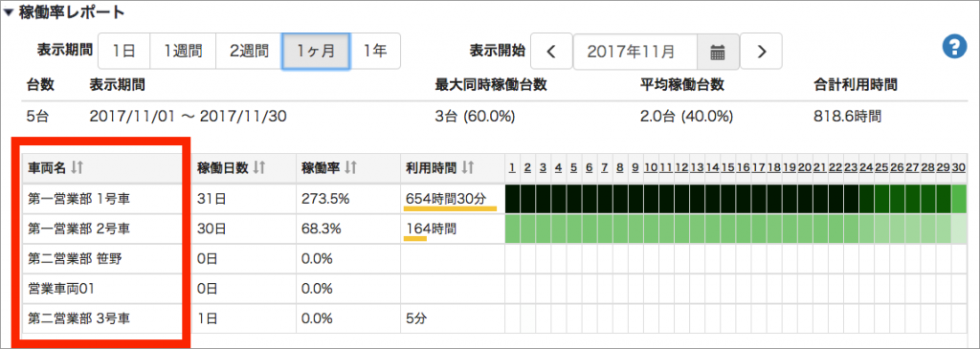Select the 1週間 display period

coord(183,52)
